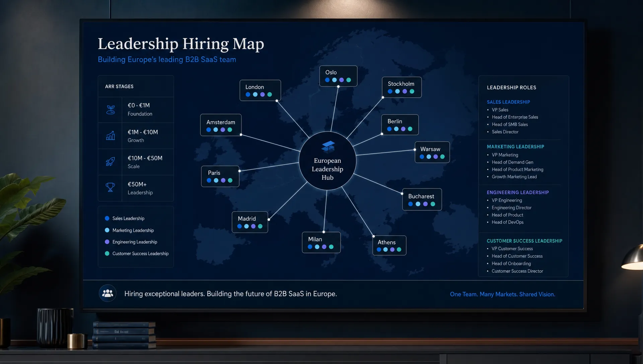Select the European Leadership Hub circle
643x364 pixels.
[328, 161]
